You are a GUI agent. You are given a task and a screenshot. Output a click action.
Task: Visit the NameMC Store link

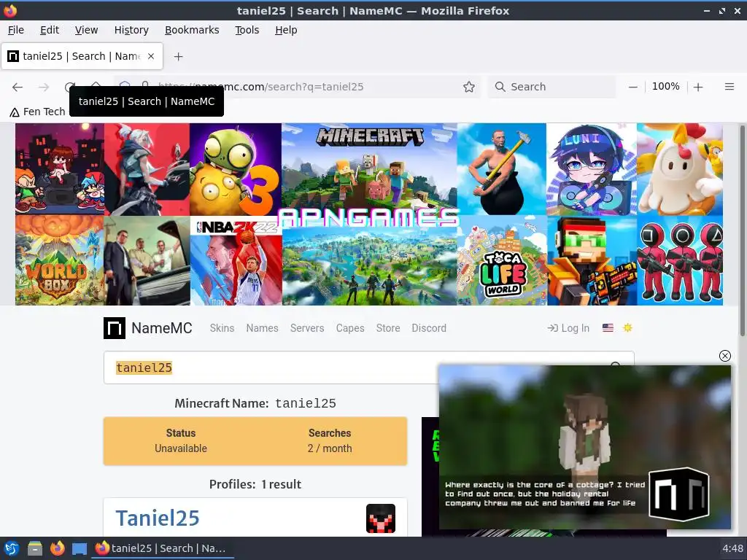click(x=388, y=328)
